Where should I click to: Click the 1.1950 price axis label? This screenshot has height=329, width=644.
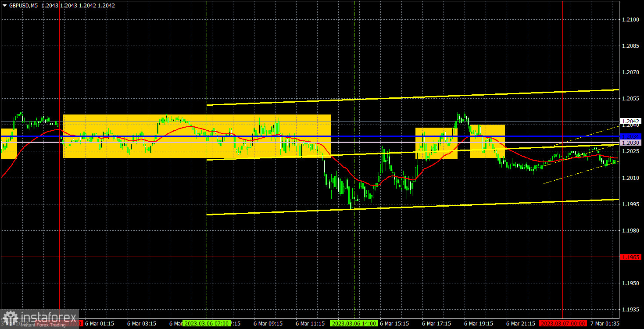(x=630, y=283)
